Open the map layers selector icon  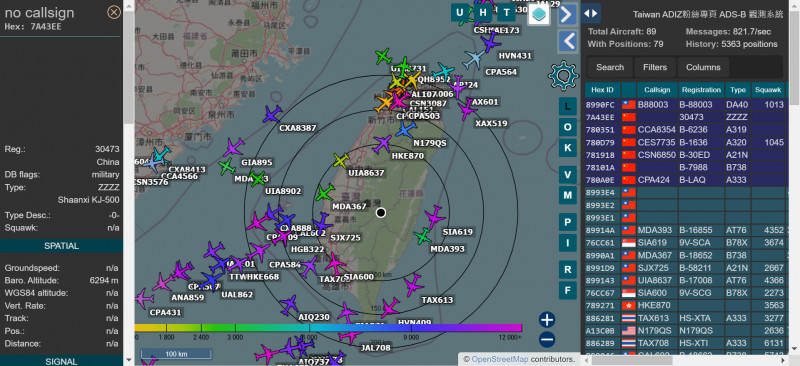pos(539,14)
